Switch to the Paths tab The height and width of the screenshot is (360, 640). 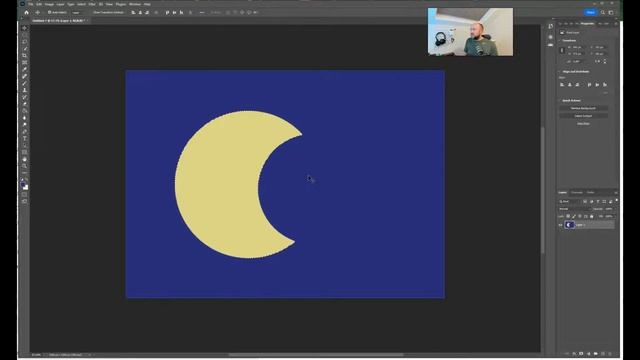(591, 193)
